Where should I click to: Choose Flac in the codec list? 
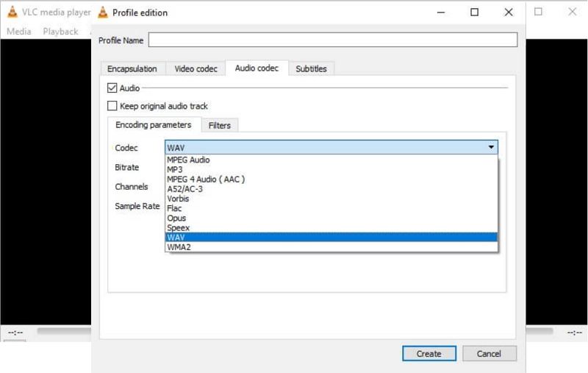[176, 208]
